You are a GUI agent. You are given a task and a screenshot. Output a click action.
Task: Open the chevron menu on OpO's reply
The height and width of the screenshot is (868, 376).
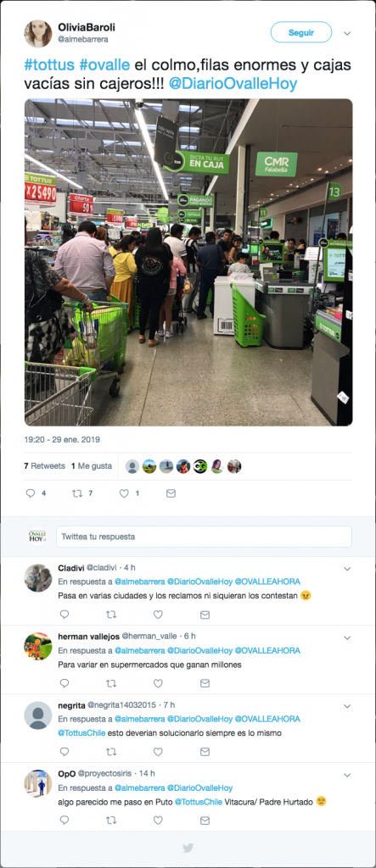(x=347, y=775)
